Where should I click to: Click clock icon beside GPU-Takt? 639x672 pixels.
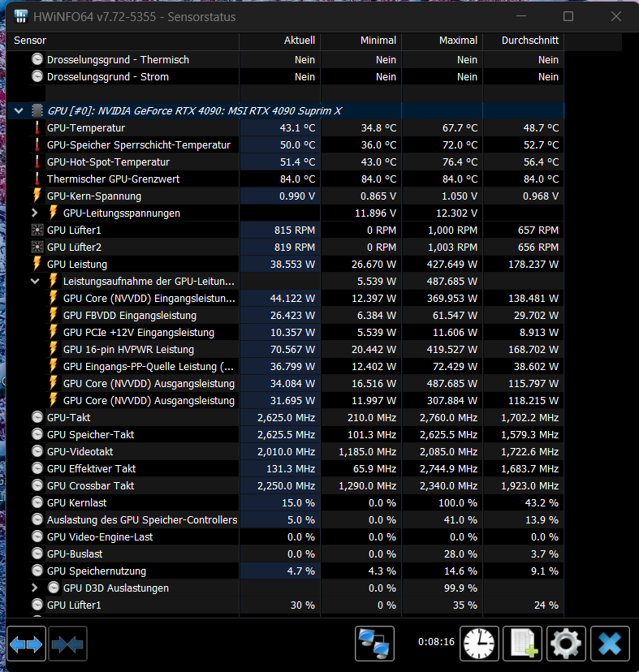[x=37, y=417]
